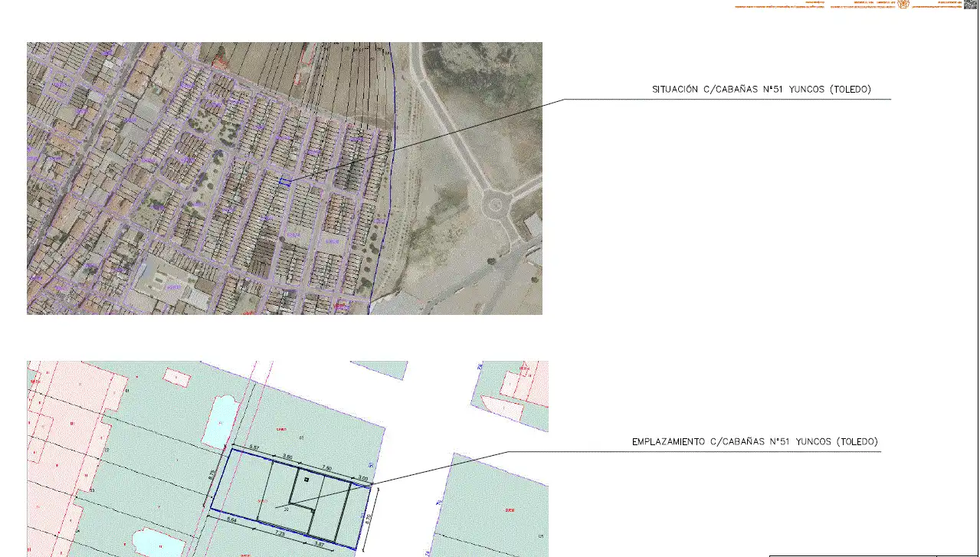Select the 5.57 dimension on the plot
The image size is (980, 557).
pos(256,447)
